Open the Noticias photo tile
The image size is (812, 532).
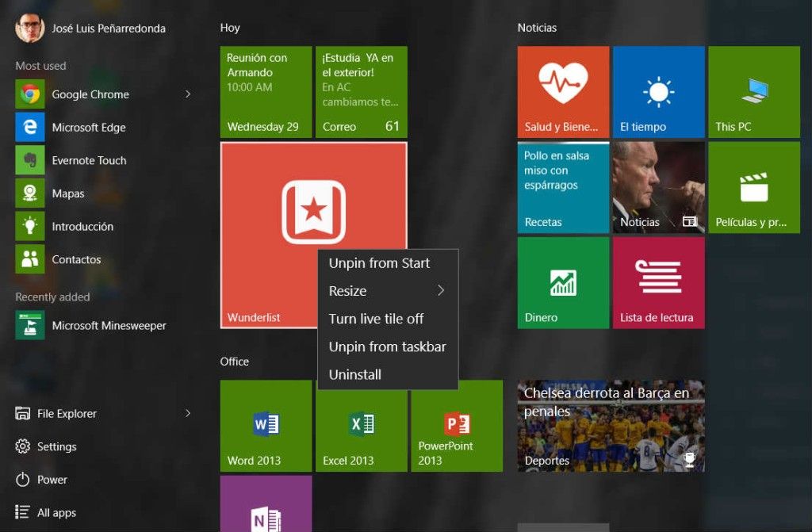(x=659, y=188)
